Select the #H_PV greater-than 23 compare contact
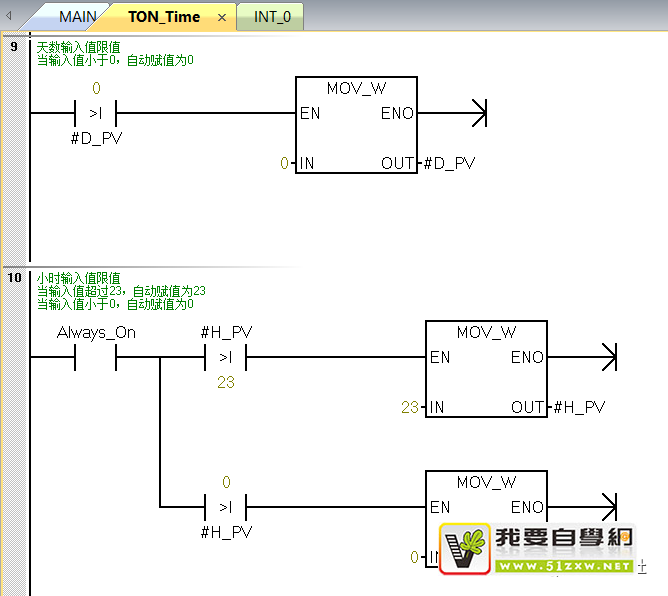The height and width of the screenshot is (596, 668). (x=225, y=357)
